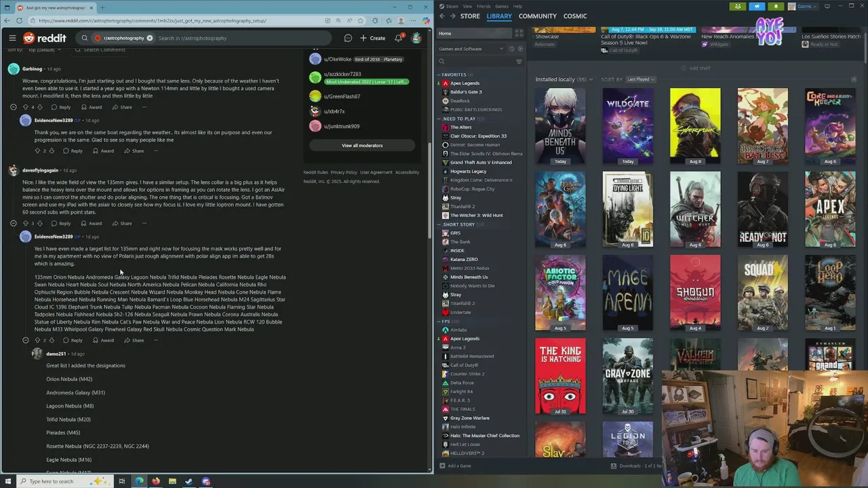Open The Witcher 3 game cover
Viewport: 868px width, 488px height.
pyautogui.click(x=695, y=210)
